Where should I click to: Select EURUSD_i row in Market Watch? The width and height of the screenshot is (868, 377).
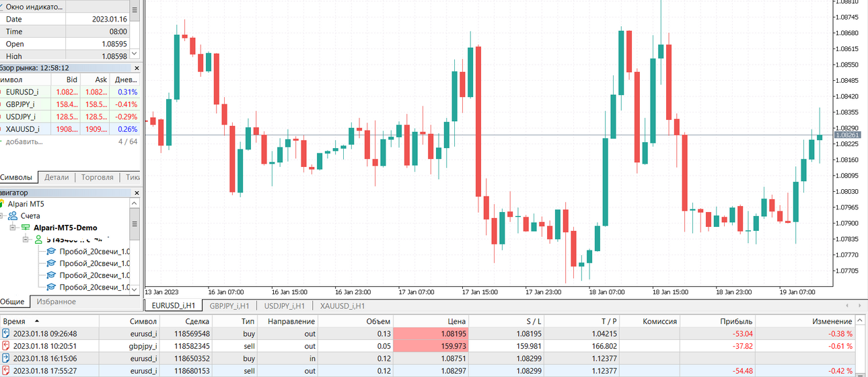point(70,92)
